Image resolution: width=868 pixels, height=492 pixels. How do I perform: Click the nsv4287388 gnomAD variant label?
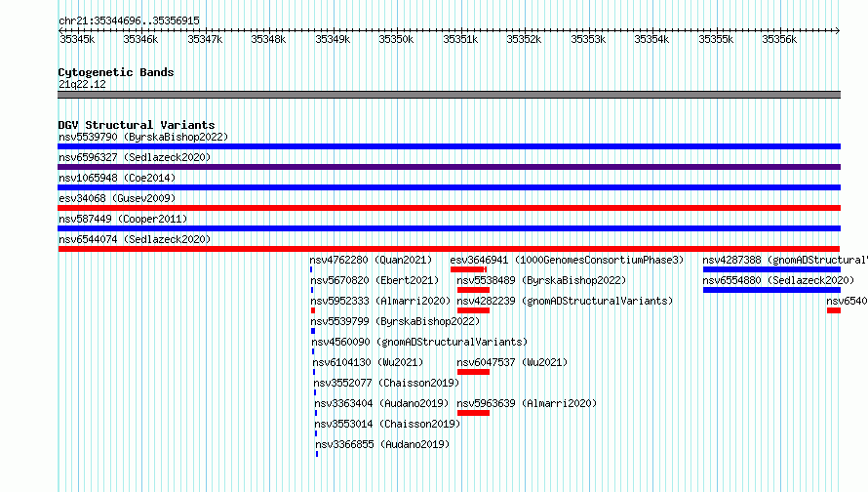785,260
